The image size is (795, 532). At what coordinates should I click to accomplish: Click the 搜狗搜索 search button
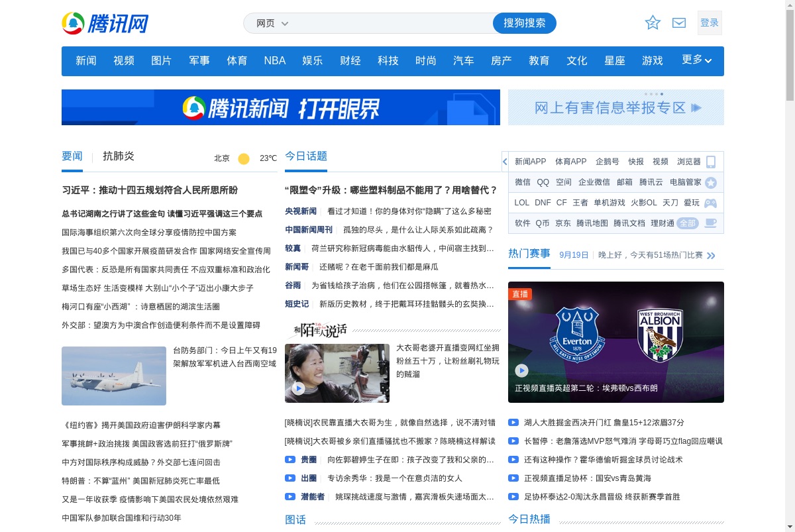(525, 23)
